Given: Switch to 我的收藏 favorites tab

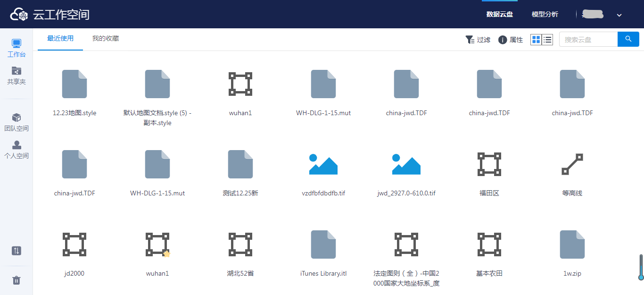Looking at the screenshot, I should 106,39.
